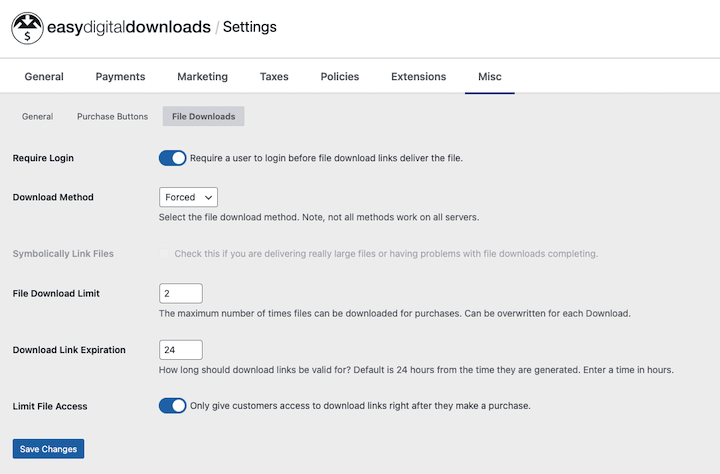The height and width of the screenshot is (474, 720).
Task: Switch to the General settings tab
Action: pyautogui.click(x=44, y=77)
